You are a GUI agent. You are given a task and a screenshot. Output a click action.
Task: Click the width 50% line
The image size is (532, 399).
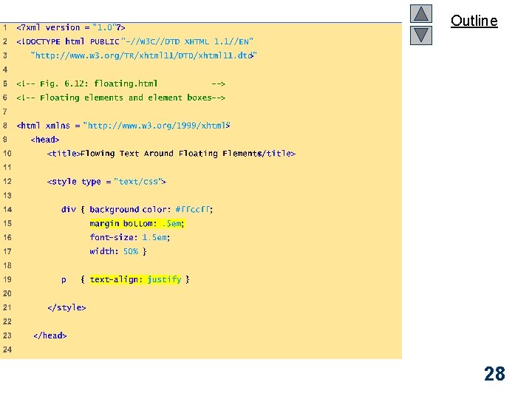tap(118, 251)
